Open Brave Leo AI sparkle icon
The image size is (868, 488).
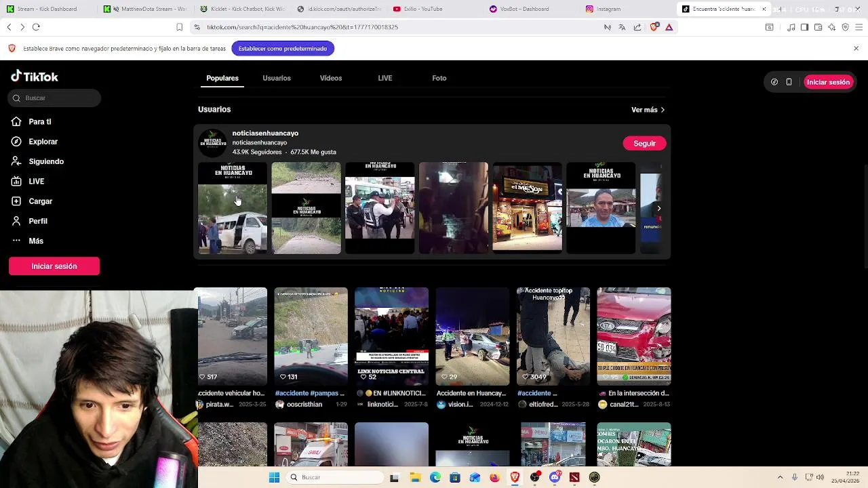pos(831,27)
